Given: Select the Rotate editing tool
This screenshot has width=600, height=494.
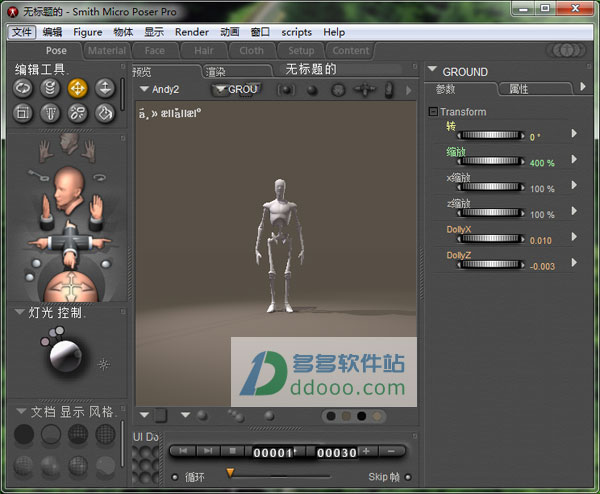Looking at the screenshot, I should coord(23,88).
